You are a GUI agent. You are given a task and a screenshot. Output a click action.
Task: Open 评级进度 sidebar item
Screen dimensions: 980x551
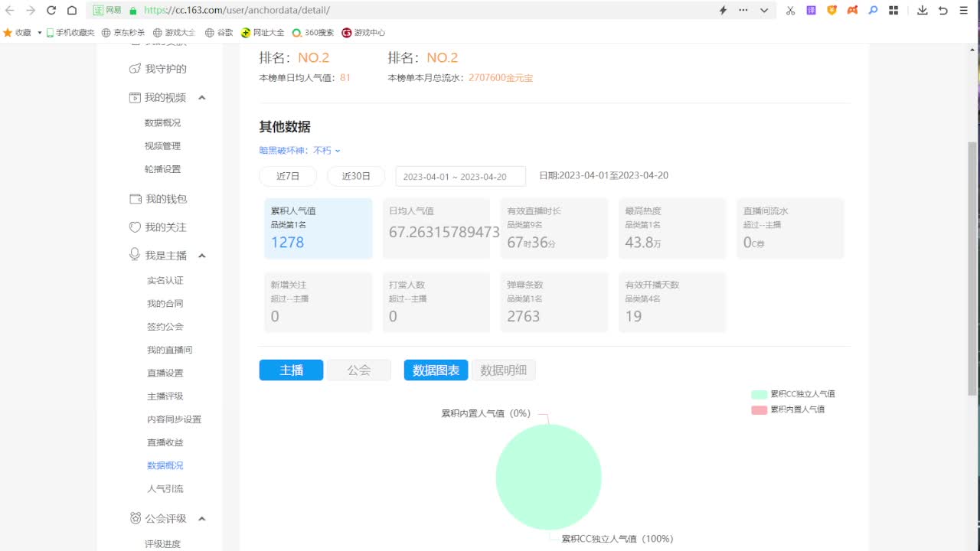[162, 544]
